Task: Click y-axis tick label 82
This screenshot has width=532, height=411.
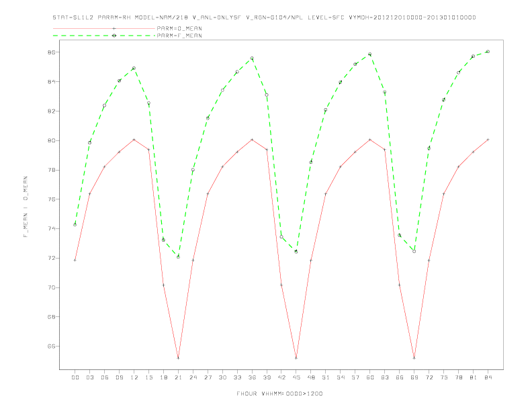Action: (52, 111)
